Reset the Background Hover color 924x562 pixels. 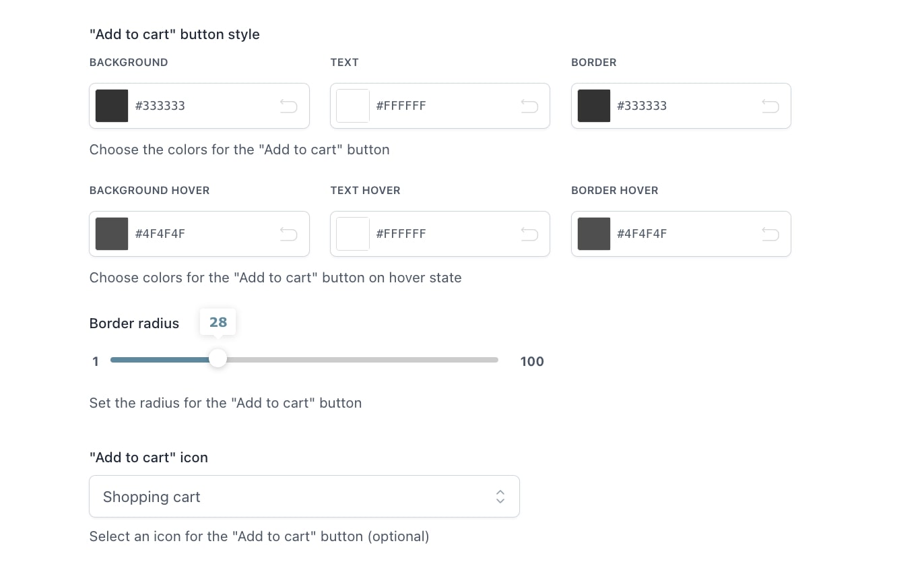point(288,234)
